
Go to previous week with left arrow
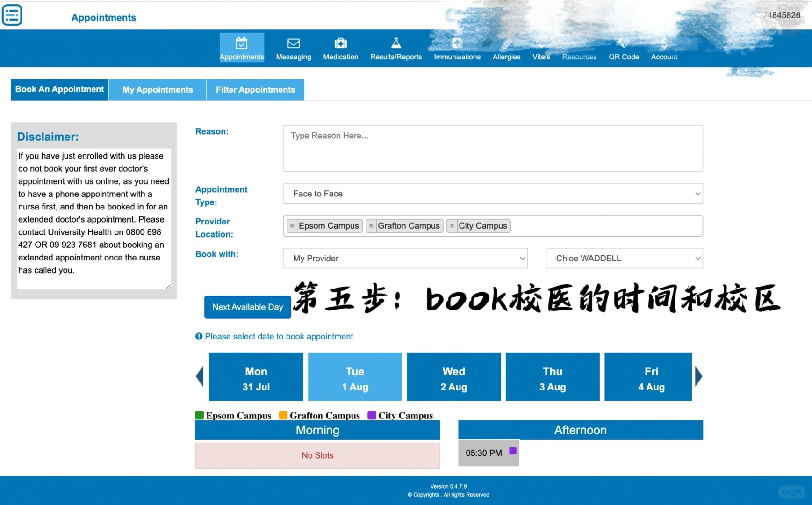(x=200, y=376)
